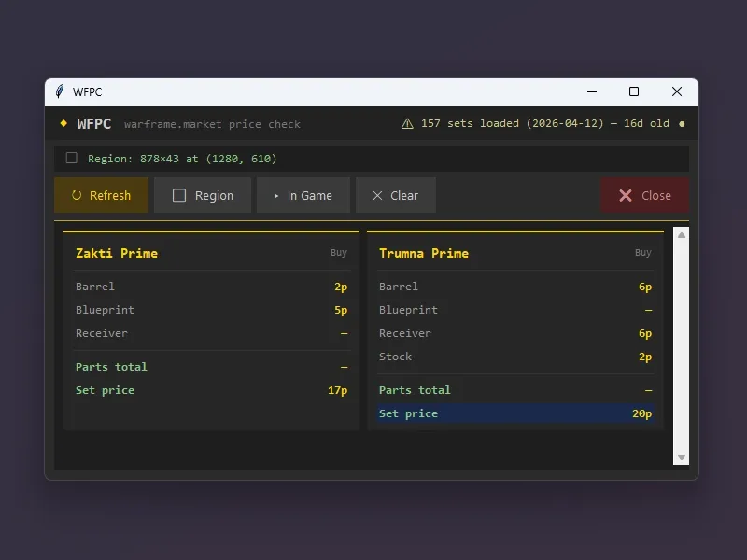Image resolution: width=747 pixels, height=560 pixels.
Task: Click the feather app icon in title bar
Action: coord(60,91)
